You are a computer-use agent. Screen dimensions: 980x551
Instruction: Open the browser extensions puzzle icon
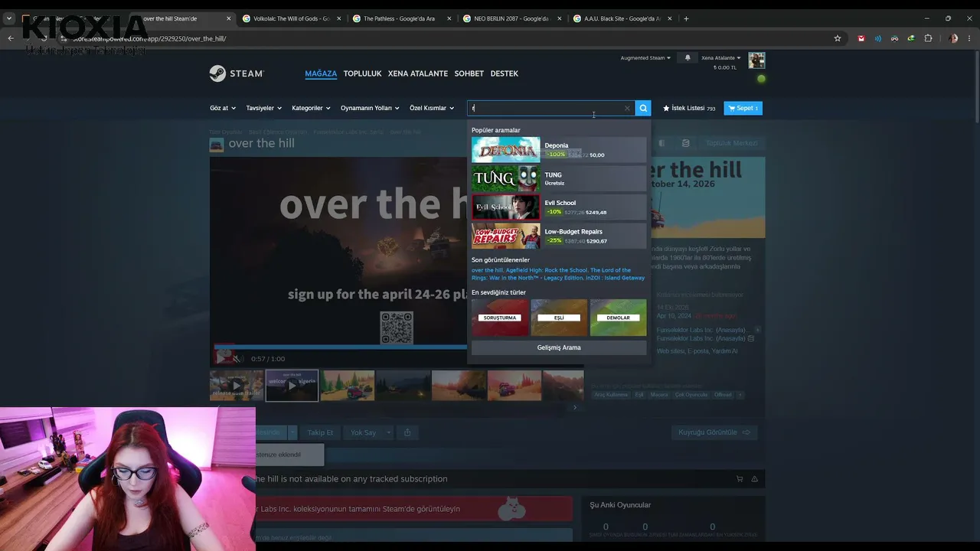click(928, 38)
